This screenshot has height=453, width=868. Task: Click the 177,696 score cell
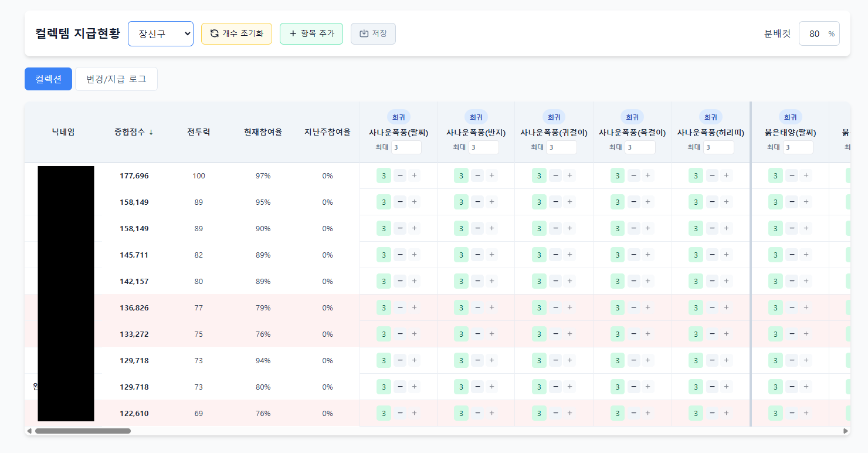point(134,175)
